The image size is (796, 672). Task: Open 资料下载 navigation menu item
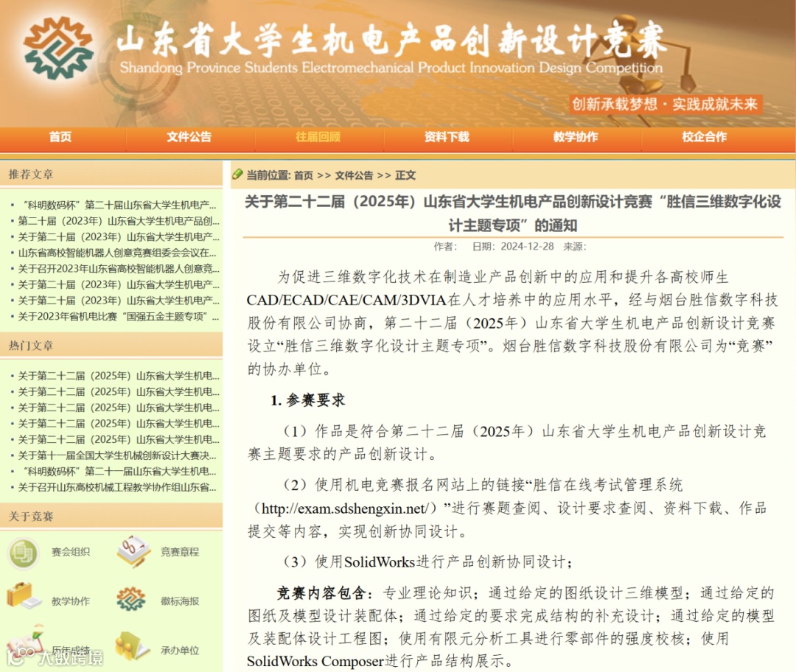[447, 137]
